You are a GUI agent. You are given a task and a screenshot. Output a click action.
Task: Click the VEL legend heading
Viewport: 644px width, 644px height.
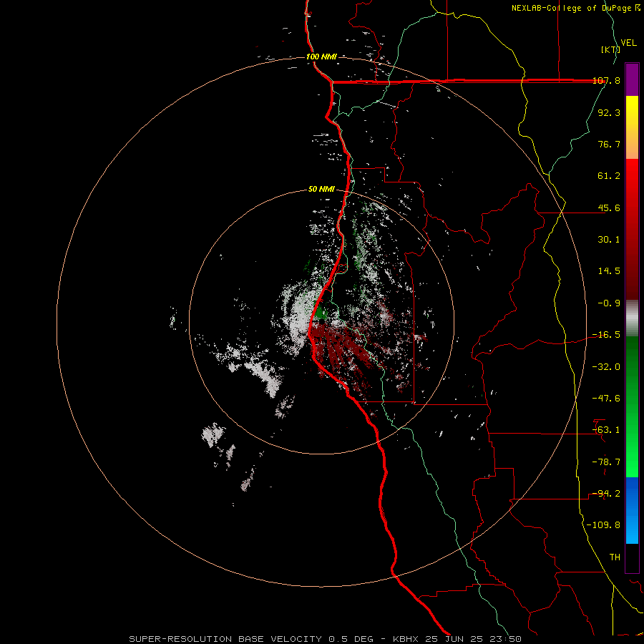629,43
